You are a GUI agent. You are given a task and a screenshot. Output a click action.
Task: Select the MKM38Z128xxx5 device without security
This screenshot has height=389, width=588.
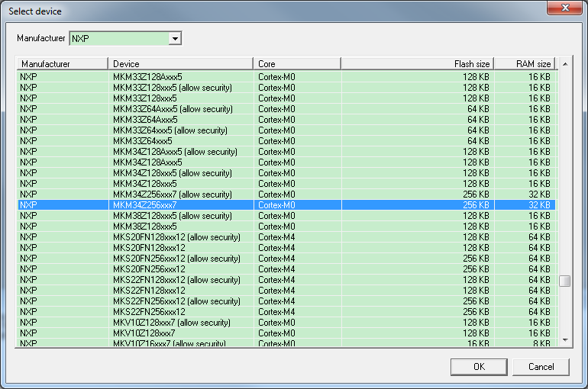286,227
